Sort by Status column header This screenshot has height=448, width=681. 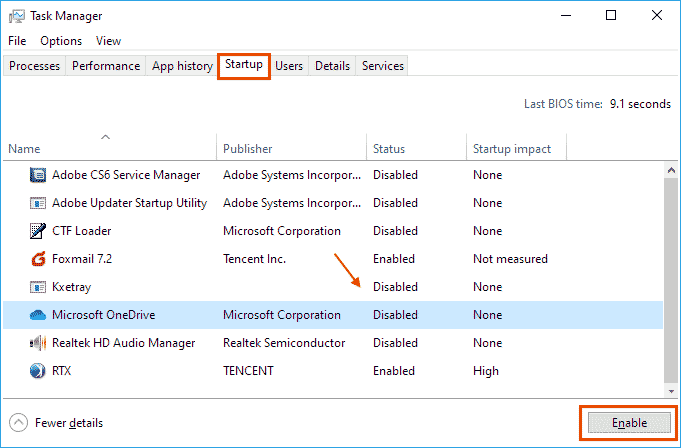coord(389,149)
